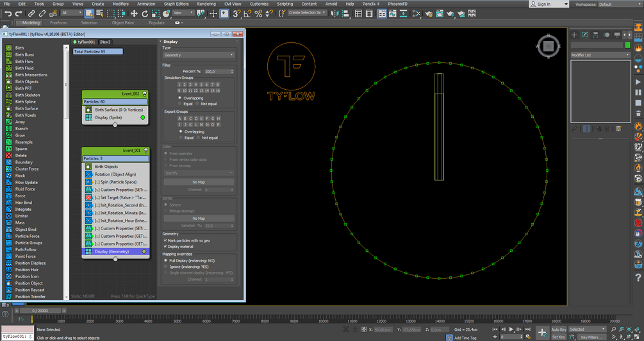Click Set Key button
The image size is (644, 341).
tap(559, 337)
